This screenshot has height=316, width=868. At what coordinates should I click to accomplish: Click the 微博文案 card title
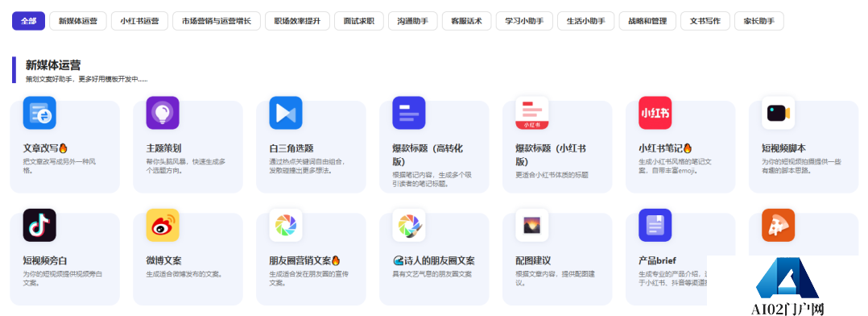[164, 260]
